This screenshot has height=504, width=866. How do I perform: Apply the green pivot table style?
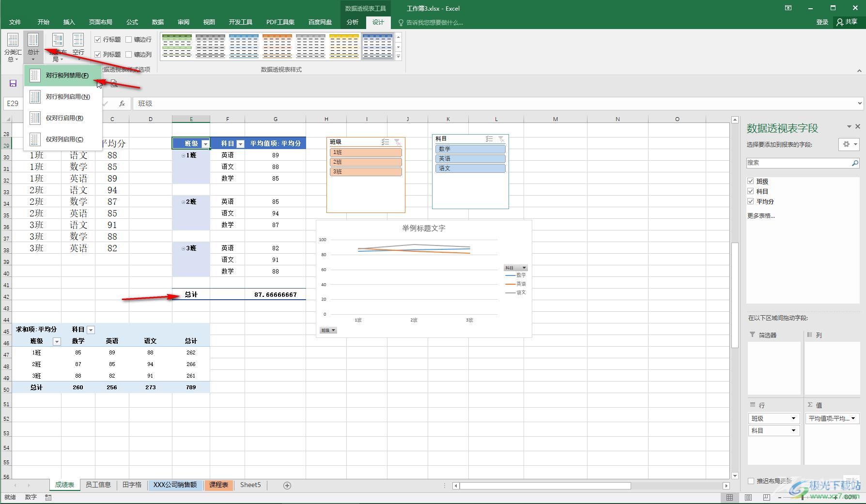(x=177, y=46)
